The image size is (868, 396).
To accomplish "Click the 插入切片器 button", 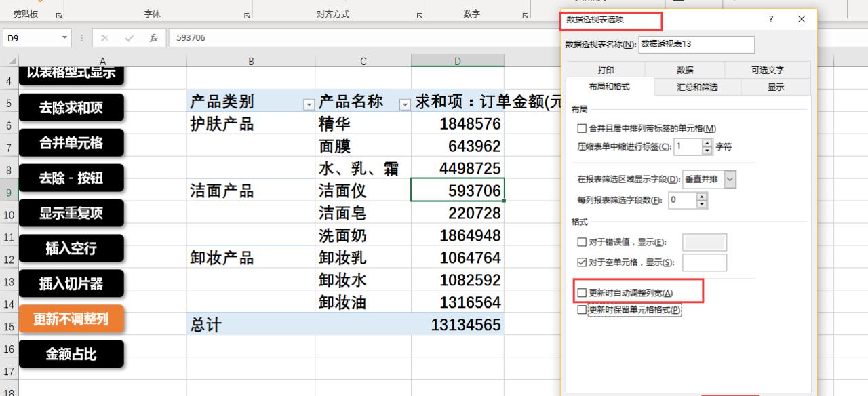I will pos(71,284).
